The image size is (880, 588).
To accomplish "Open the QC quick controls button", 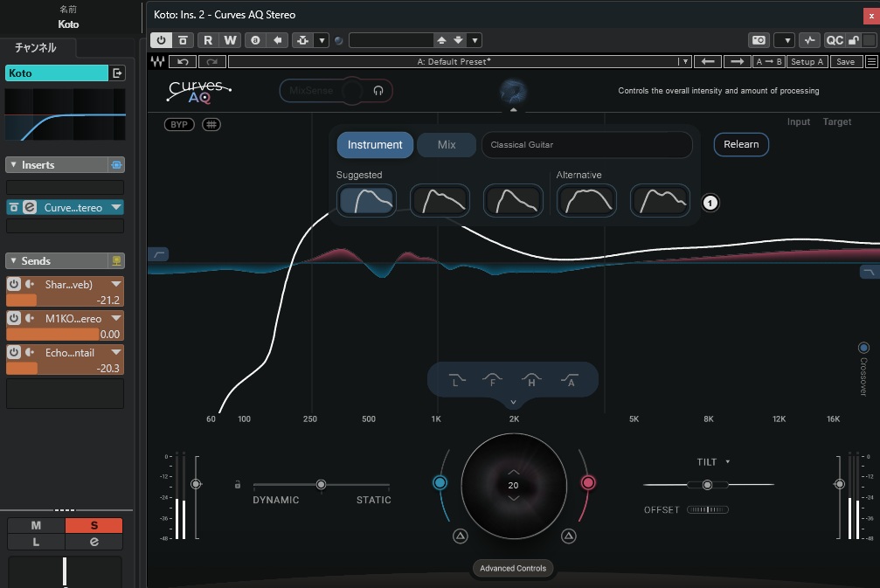I will coord(835,40).
